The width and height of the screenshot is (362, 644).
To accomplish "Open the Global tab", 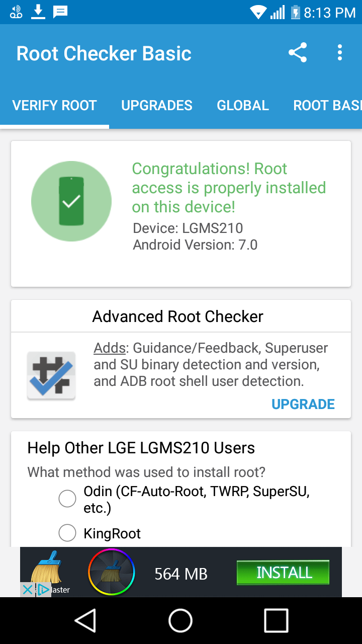I will pos(243,106).
